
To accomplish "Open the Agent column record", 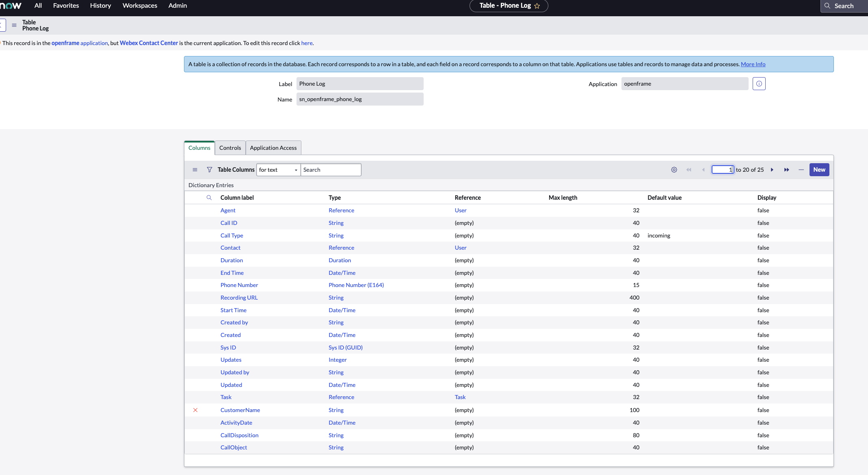I will (228, 210).
